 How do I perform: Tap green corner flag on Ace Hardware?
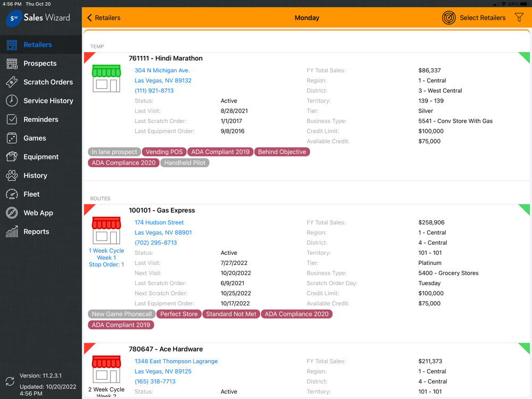[526, 347]
